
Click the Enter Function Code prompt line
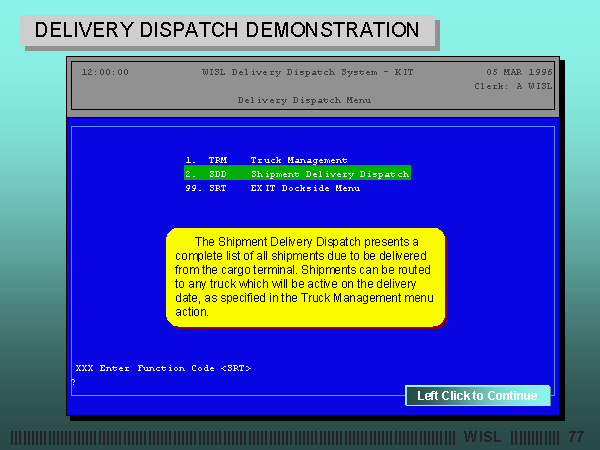pyautogui.click(x=163, y=368)
